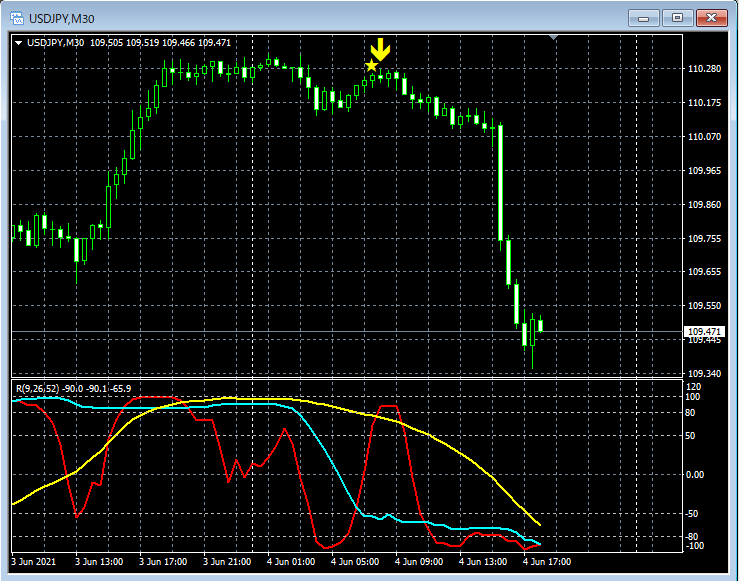Click price axis value 110.280
Screen dimensions: 740x581
(705, 69)
